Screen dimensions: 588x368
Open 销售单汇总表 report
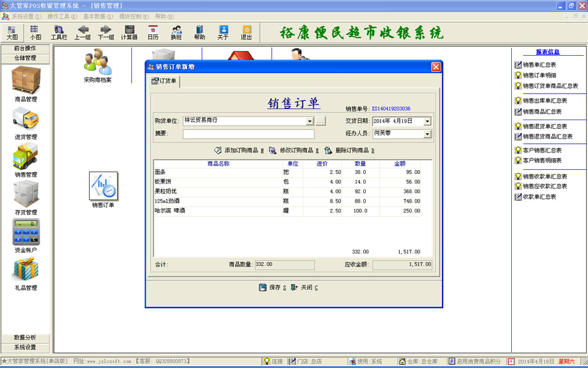tap(535, 65)
